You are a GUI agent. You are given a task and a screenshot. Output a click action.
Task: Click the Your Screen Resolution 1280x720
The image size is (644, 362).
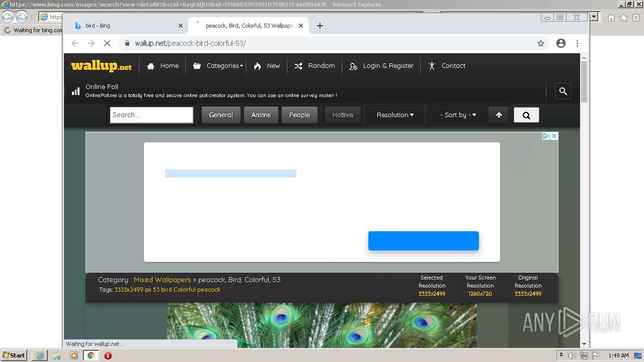(480, 294)
